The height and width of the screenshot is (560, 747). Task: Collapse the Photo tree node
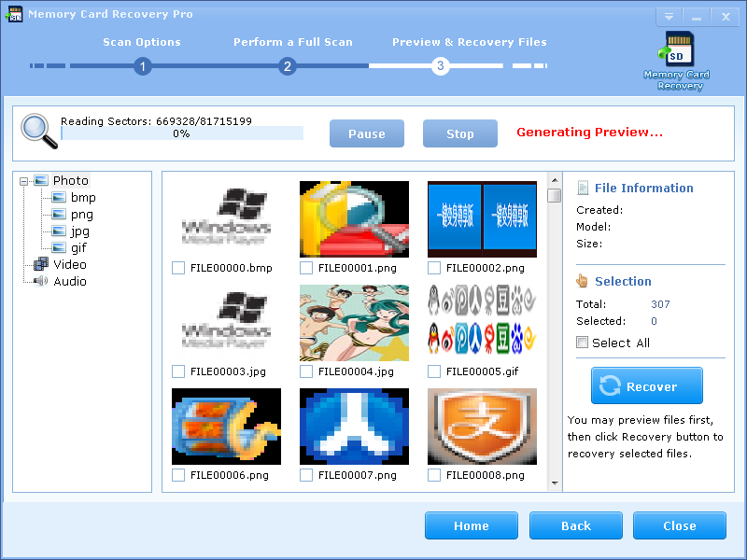(24, 181)
